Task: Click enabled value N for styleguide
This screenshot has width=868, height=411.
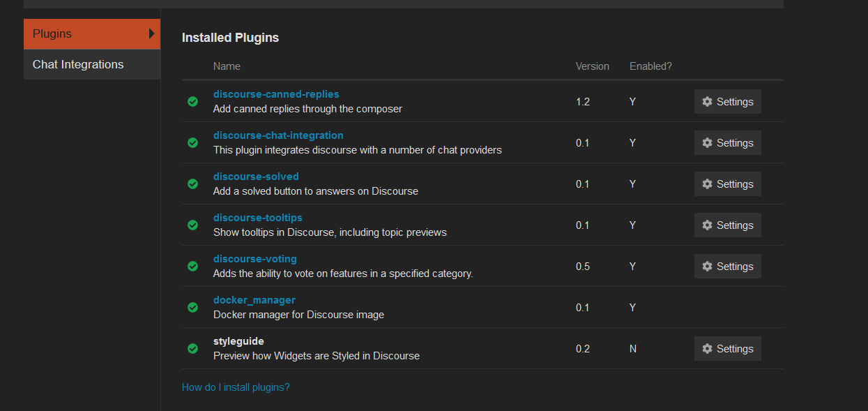Action: coord(633,349)
